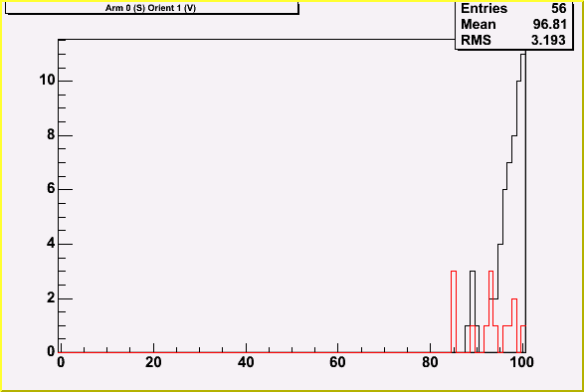Image resolution: width=584 pixels, height=392 pixels.
Task: Click the 'Arm 0 (S) Orient 1 (V)' title box
Action: pos(151,8)
